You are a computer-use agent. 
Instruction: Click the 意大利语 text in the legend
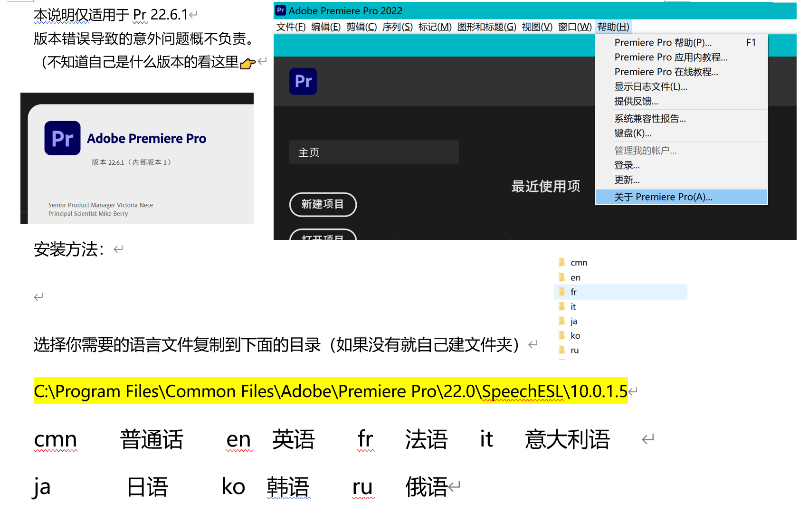(567, 439)
